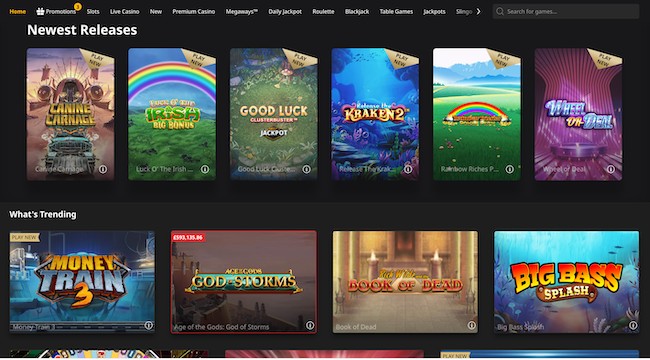Click the Promotions gift icon
This screenshot has height=360, width=650.
40,12
